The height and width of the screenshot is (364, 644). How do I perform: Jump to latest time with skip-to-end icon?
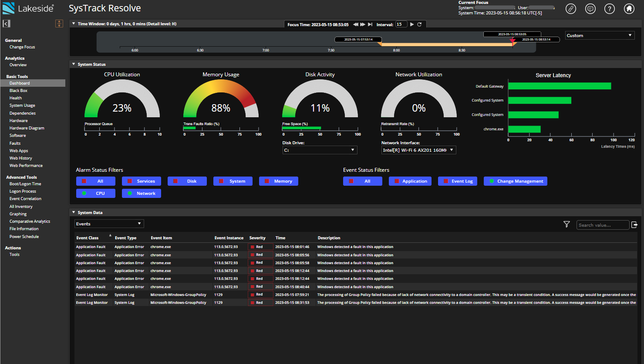pyautogui.click(x=370, y=24)
